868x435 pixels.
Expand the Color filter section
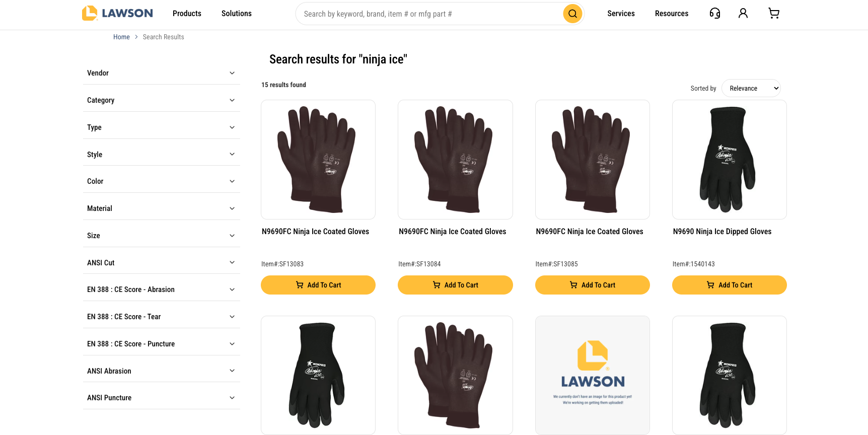[162, 181]
